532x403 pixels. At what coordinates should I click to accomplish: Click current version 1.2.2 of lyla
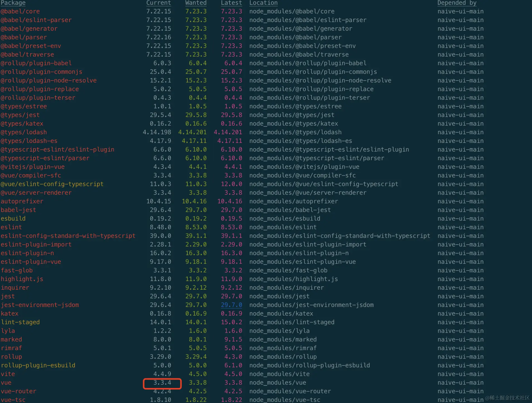pos(162,331)
